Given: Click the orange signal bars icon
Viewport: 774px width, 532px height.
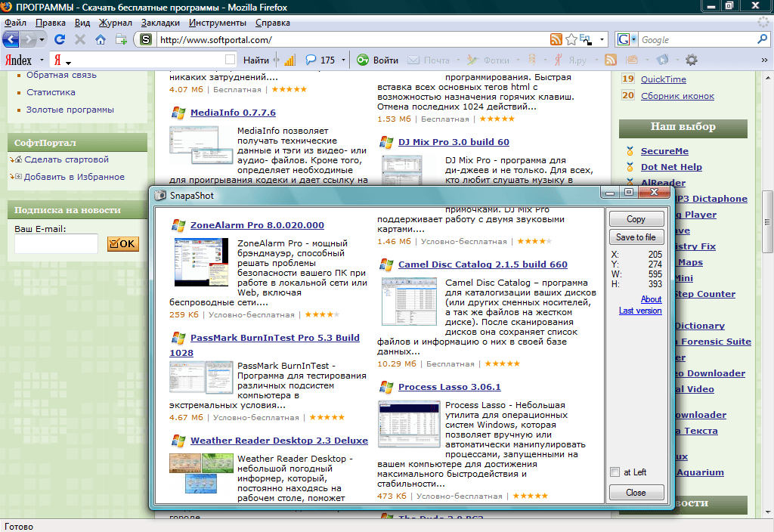Looking at the screenshot, I should click(x=289, y=60).
